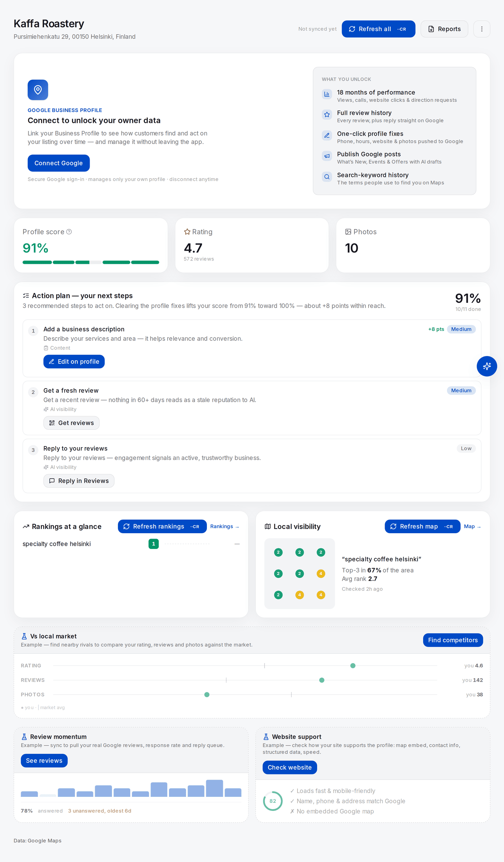
Task: Click the bar chart icon for 18 months performance
Action: [x=327, y=94]
